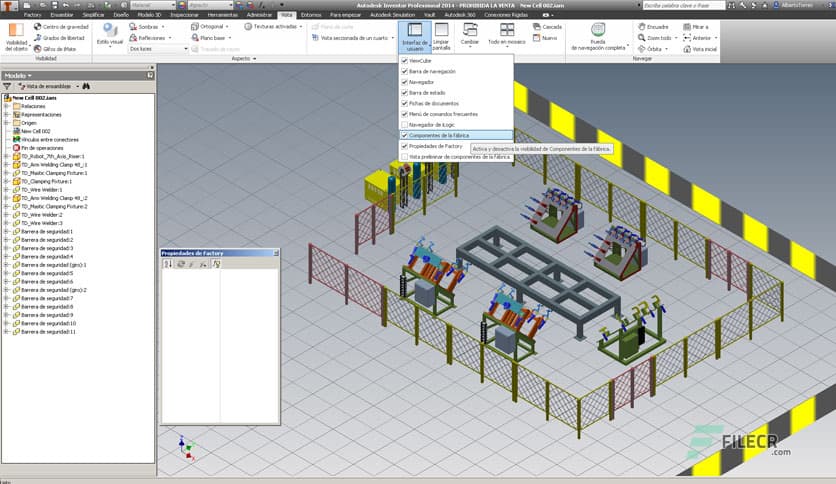This screenshot has height=484, width=836.
Task: Toggle Barra de estado checkbox
Action: pos(405,93)
